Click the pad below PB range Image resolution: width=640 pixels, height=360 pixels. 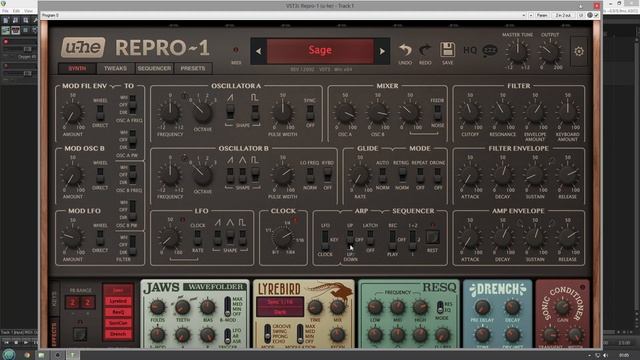(80, 334)
